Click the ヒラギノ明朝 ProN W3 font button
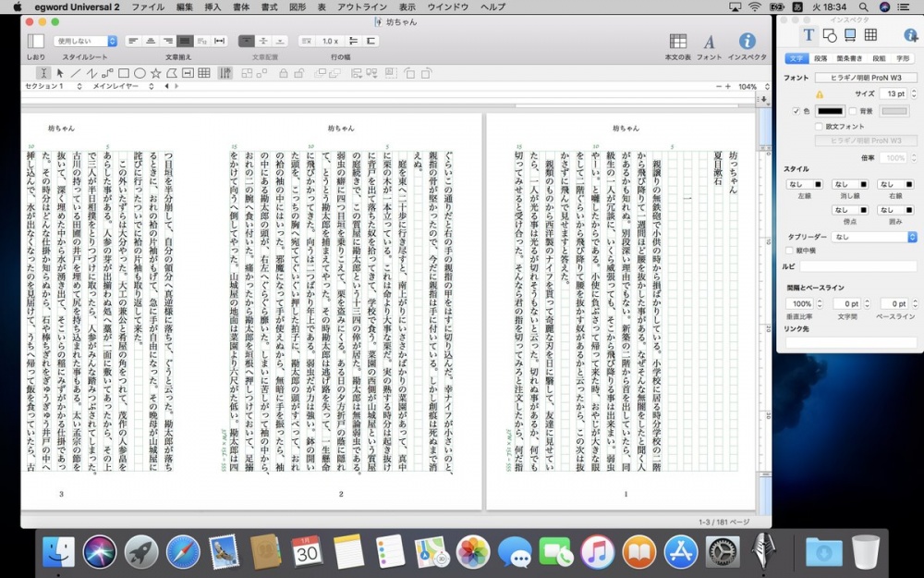The height and width of the screenshot is (578, 924). pos(866,78)
